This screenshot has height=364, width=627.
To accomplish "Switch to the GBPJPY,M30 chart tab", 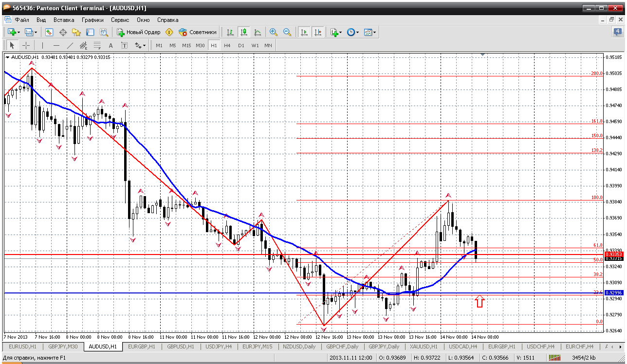I will pos(62,346).
